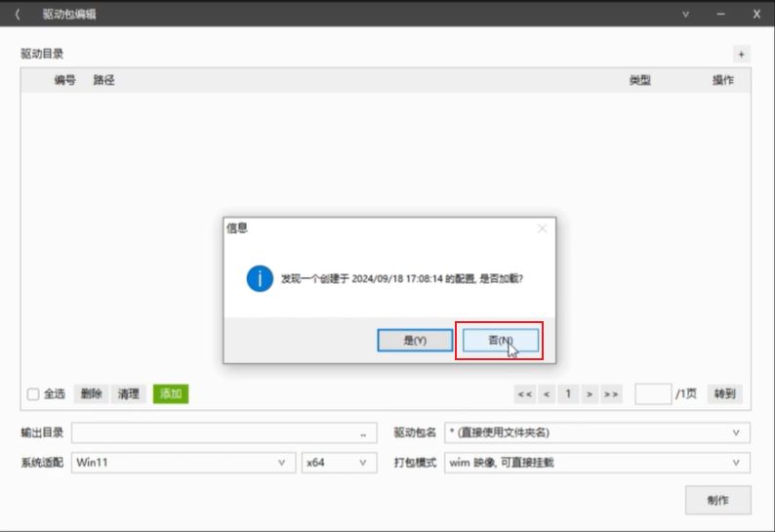This screenshot has width=775, height=532.
Task: Browse for output directory with '..' button
Action: pyautogui.click(x=363, y=433)
